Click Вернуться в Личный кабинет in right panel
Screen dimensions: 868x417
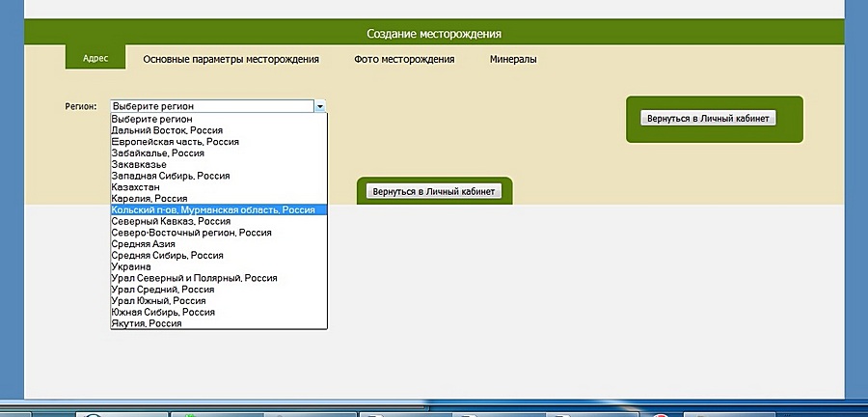(708, 119)
